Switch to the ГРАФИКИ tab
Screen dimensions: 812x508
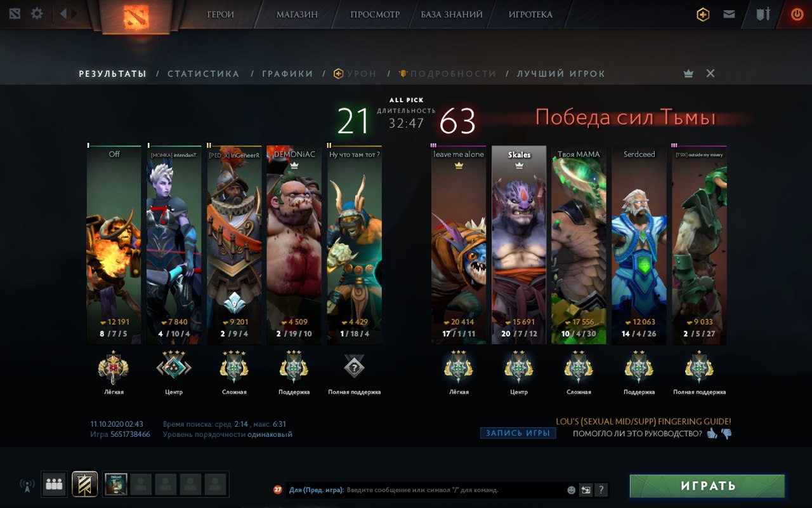287,74
